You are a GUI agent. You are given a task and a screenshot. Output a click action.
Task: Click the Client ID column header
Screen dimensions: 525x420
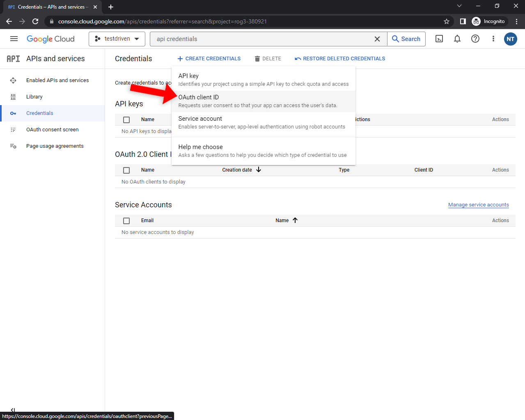(x=424, y=170)
